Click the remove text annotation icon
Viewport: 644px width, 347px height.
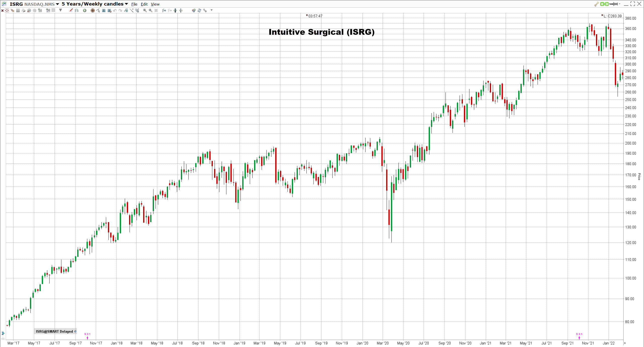pyautogui.click(x=109, y=11)
